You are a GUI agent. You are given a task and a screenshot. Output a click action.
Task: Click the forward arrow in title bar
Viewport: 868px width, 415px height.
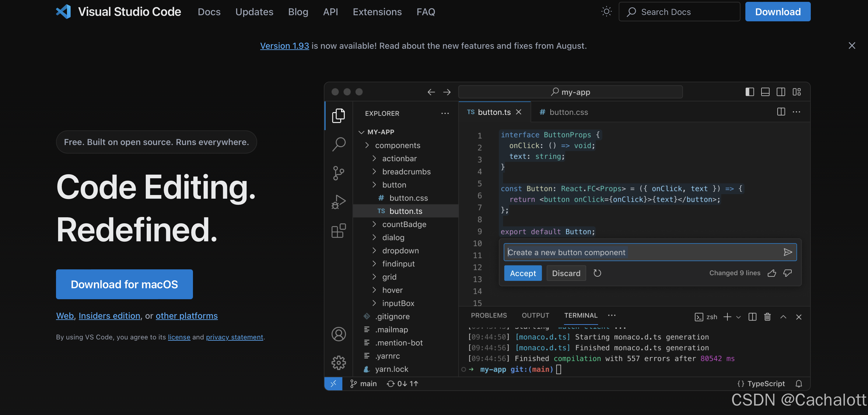tap(446, 92)
